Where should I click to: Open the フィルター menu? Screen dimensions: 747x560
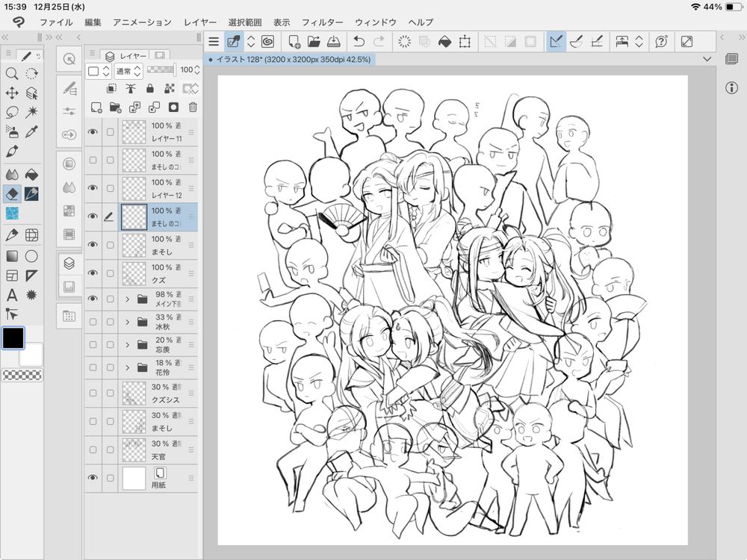click(x=323, y=22)
